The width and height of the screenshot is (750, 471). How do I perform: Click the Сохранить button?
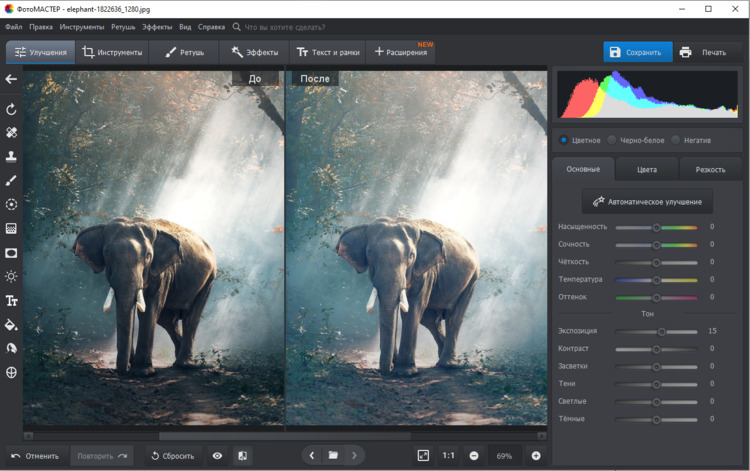(637, 52)
